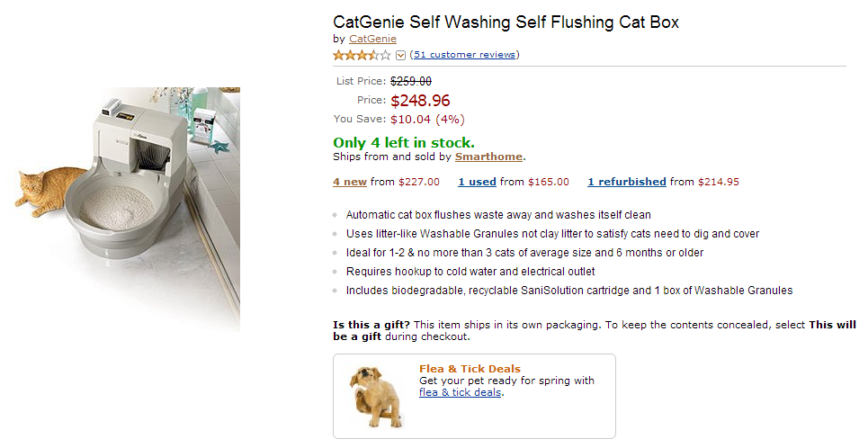Screen dimensions: 868x448
Task: Click the crossed-out $259.00 list price
Action: click(410, 81)
